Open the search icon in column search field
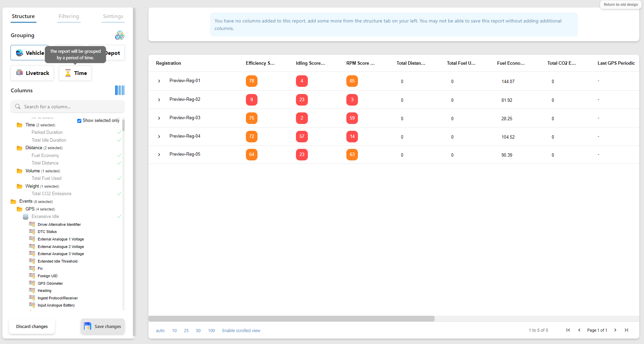Screen dimensions: 644x344 (x=17, y=107)
